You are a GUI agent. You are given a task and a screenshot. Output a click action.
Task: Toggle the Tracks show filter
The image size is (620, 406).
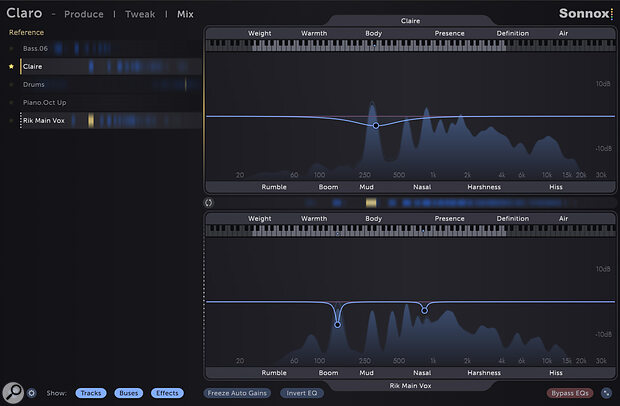coord(91,393)
